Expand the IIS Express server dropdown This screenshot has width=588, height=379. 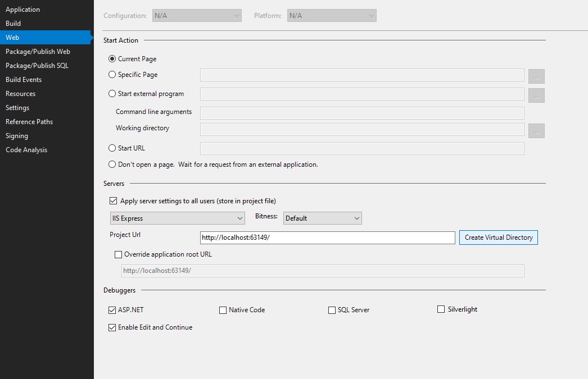click(177, 218)
